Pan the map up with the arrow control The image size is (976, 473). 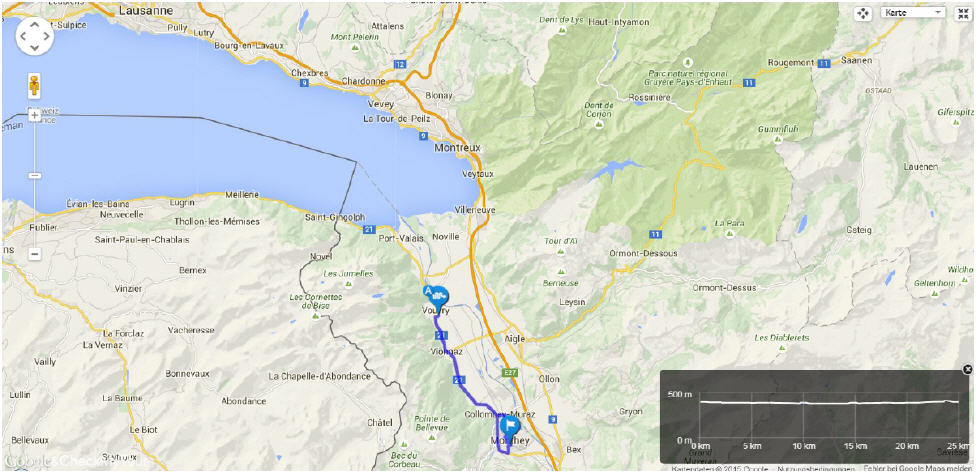coord(35,25)
